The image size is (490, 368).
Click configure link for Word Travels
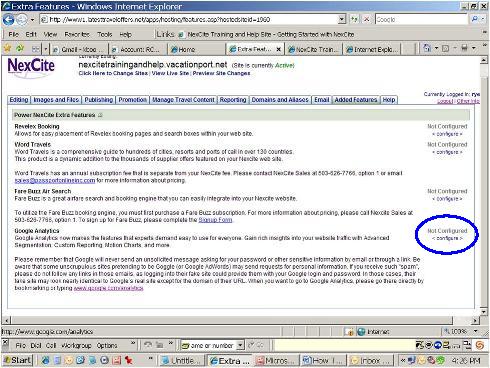point(447,152)
